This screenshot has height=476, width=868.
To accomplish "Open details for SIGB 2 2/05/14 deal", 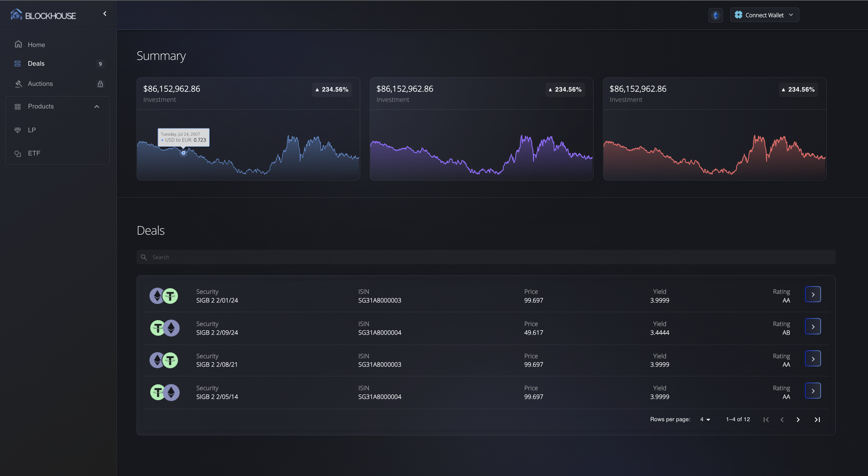I will pos(813,391).
